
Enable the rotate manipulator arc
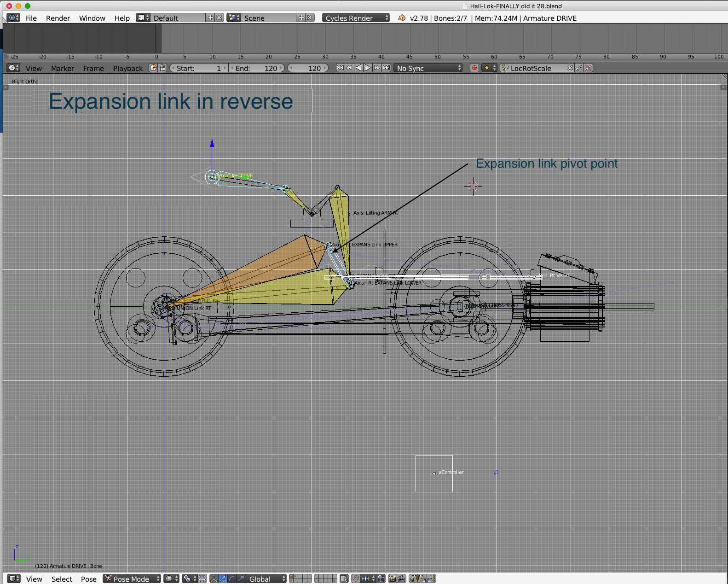tap(232, 578)
